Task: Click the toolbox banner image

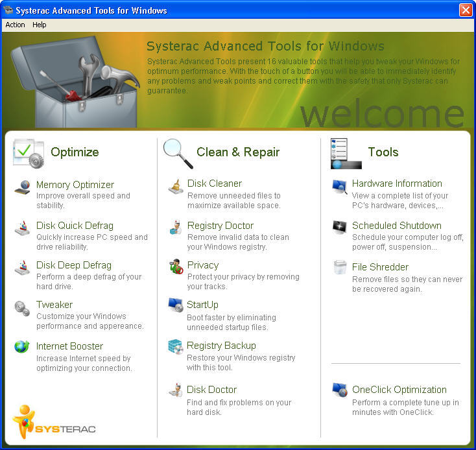Action: (x=75, y=82)
